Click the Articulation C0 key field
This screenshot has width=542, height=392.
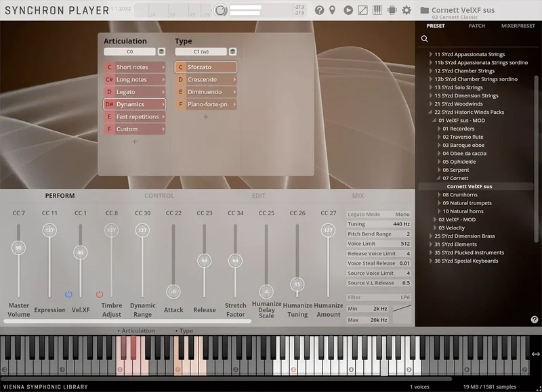coord(129,51)
